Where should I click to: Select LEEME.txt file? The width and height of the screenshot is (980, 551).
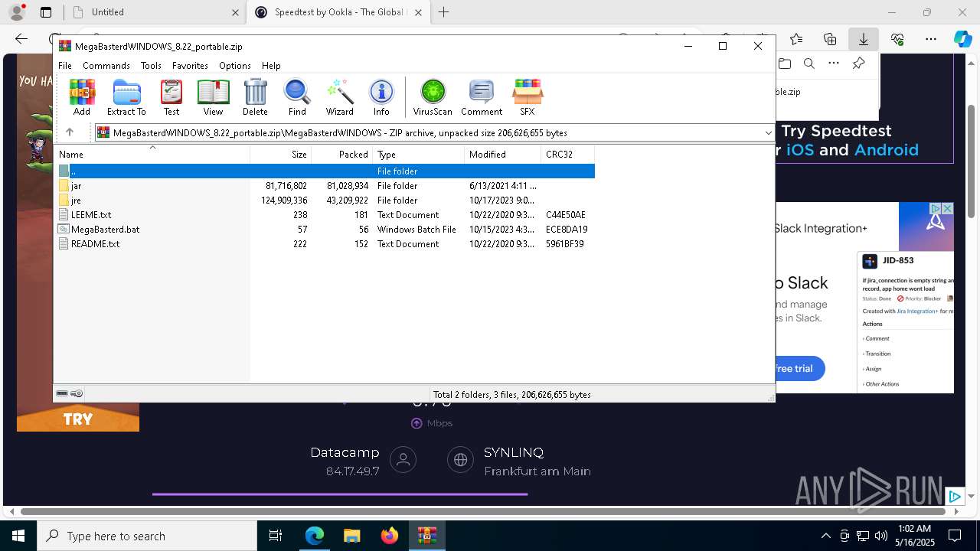(x=325, y=215)
